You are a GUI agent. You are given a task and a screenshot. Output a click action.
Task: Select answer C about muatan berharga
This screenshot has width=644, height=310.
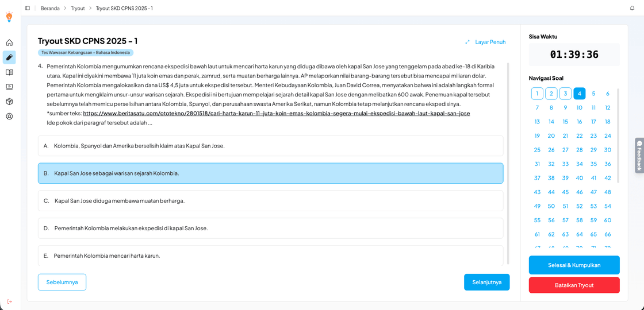[x=270, y=201]
